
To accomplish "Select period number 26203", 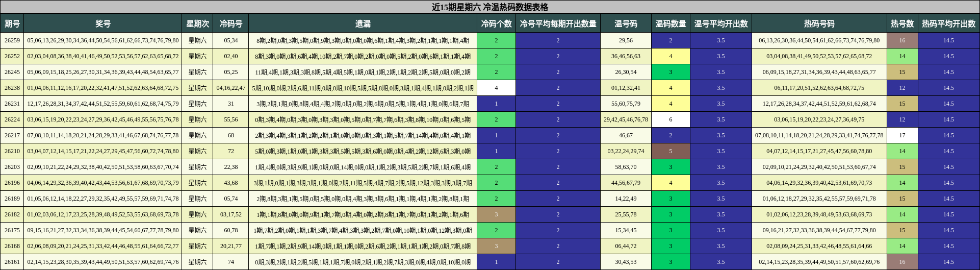I will [12, 167].
